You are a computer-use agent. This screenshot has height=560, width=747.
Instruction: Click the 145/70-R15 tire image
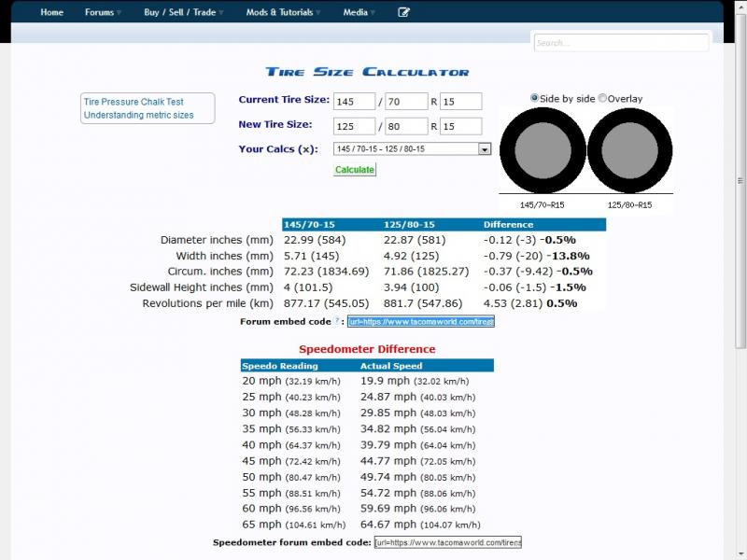coord(543,150)
